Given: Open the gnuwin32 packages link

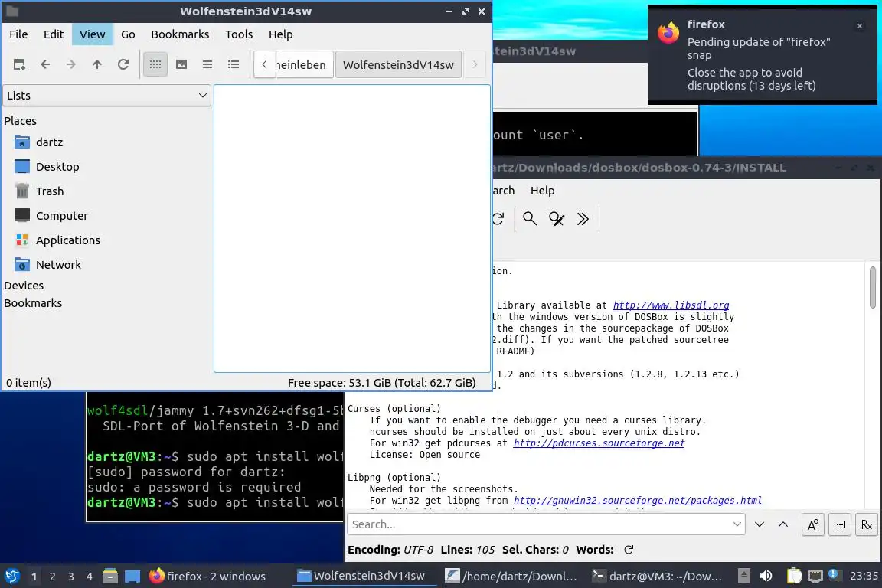Looking at the screenshot, I should (637, 501).
